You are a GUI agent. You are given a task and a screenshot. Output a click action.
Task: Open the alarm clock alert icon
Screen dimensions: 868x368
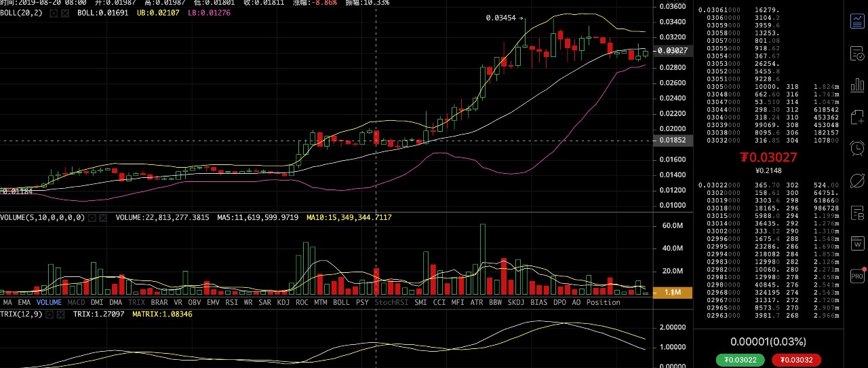click(857, 148)
